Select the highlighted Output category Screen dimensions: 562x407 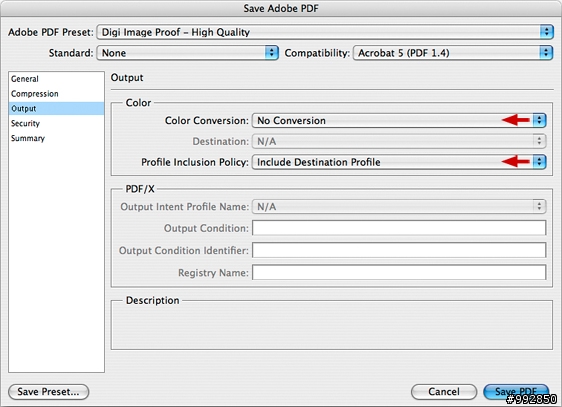pos(56,109)
